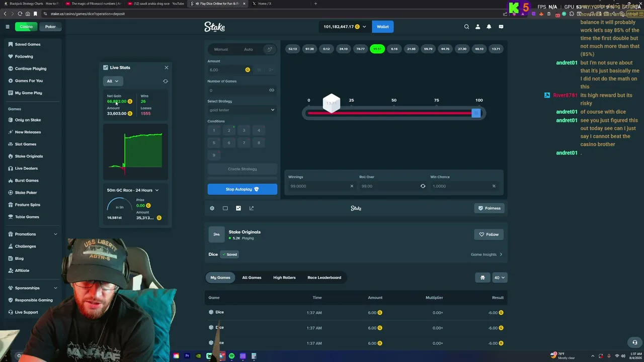The height and width of the screenshot is (362, 644).
Task: Switch to the Home / X browser tab
Action: (x=264, y=4)
